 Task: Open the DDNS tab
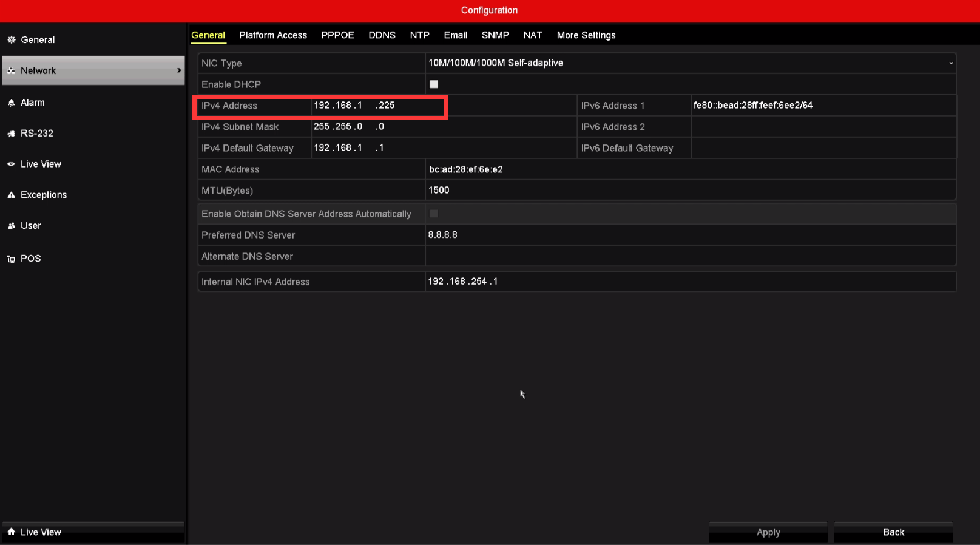[382, 35]
